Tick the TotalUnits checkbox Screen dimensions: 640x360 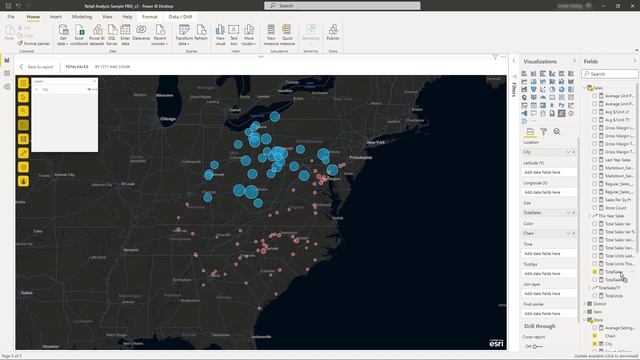594,296
